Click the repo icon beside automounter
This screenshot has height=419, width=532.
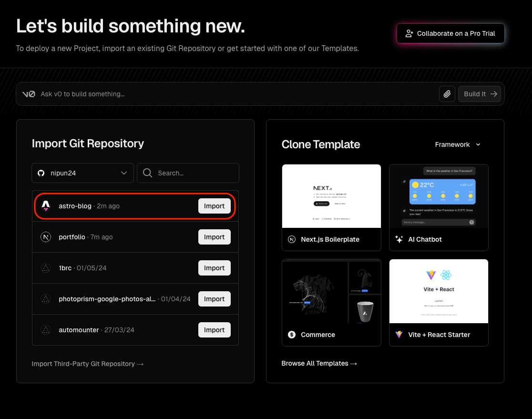(x=46, y=330)
